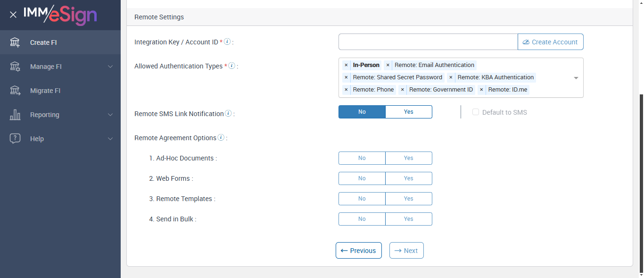Click the Reporting bar chart icon
The width and height of the screenshot is (644, 278).
(x=15, y=115)
